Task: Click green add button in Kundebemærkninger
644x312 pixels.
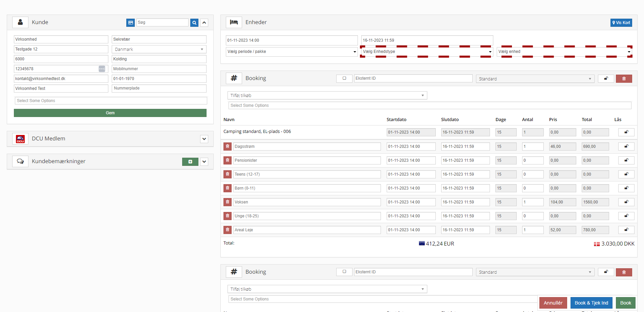Action: click(190, 162)
